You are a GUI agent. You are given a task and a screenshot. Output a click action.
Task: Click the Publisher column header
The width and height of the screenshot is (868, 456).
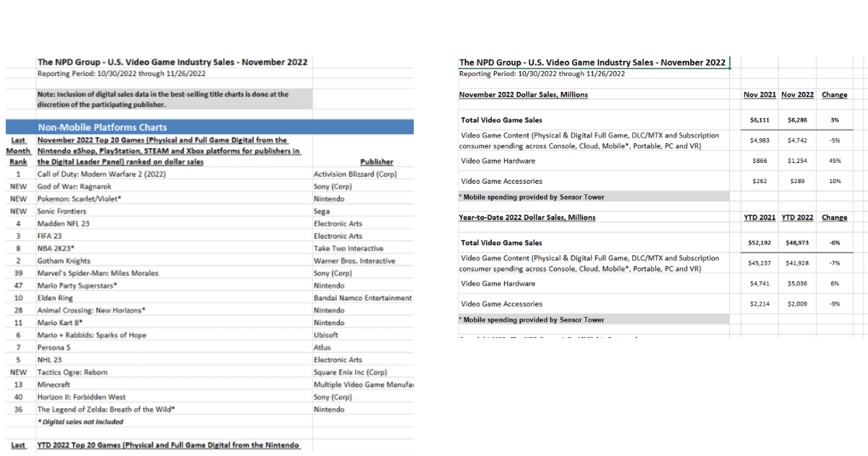click(376, 162)
